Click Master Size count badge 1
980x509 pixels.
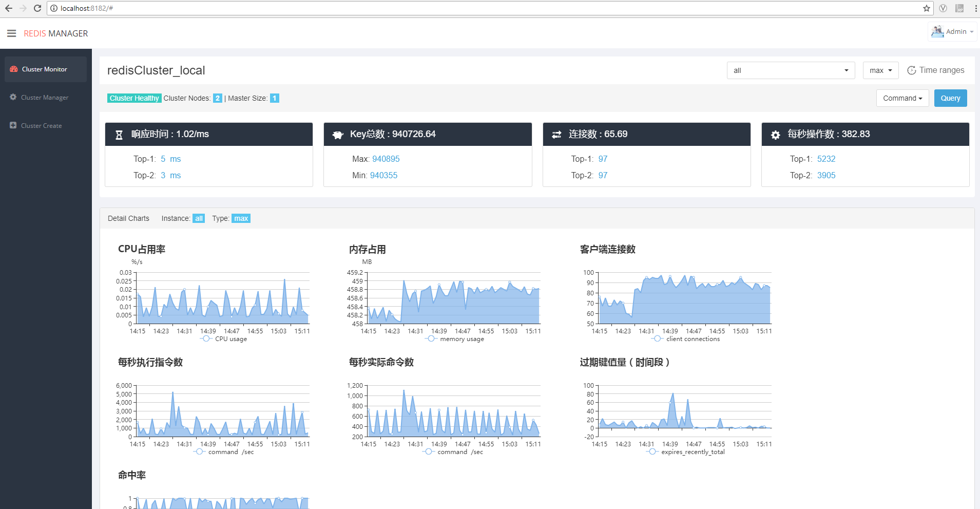pos(275,98)
